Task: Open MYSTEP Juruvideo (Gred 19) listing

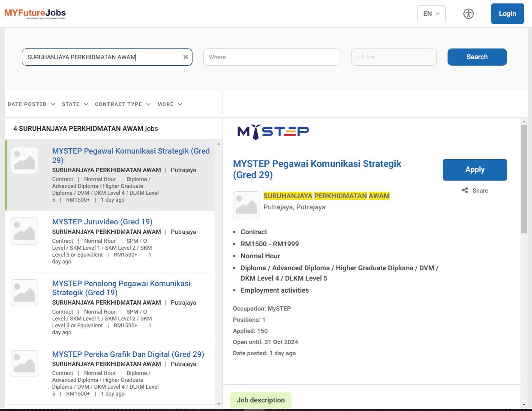Action: [102, 222]
